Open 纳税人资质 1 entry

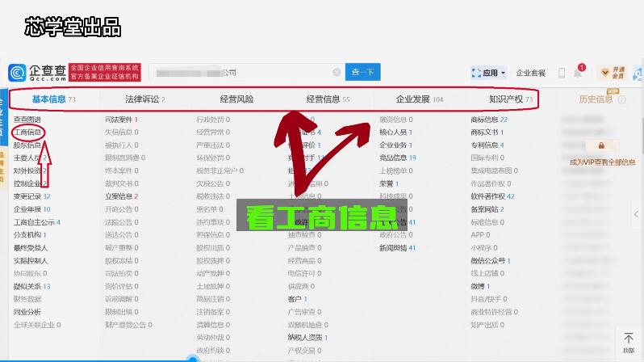307,337
